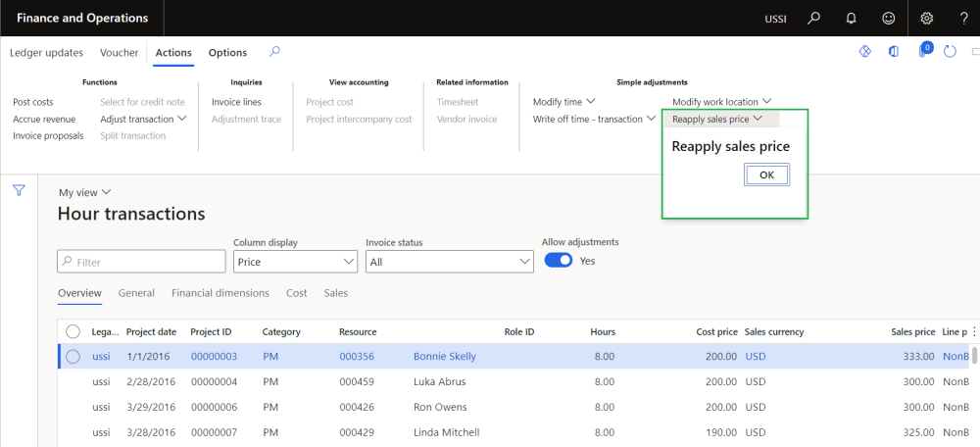Switch to the Options tab
Screen dimensions: 980x447
pos(227,53)
